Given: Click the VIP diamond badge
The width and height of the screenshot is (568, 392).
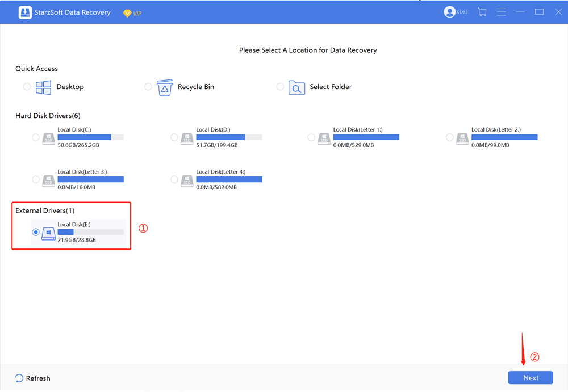Looking at the screenshot, I should tap(127, 12).
